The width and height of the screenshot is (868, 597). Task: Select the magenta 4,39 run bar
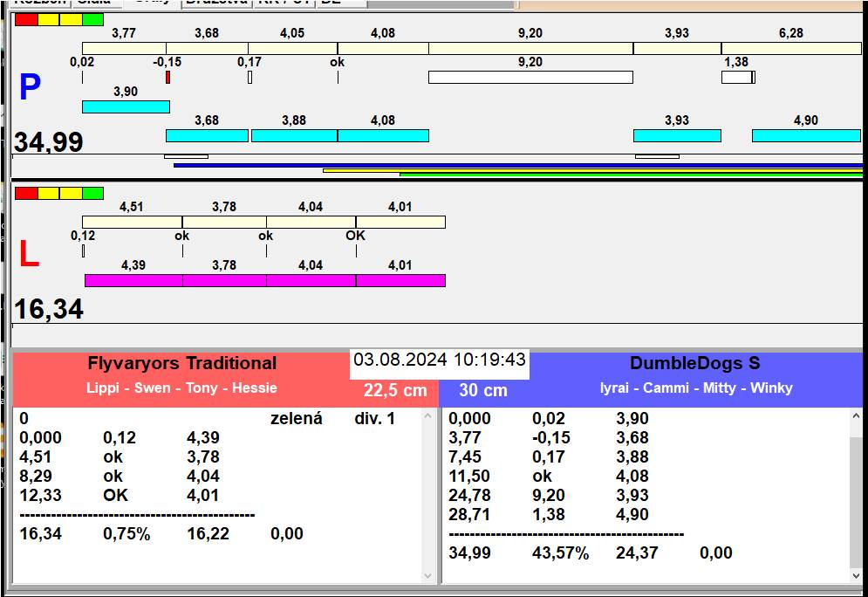click(x=133, y=280)
